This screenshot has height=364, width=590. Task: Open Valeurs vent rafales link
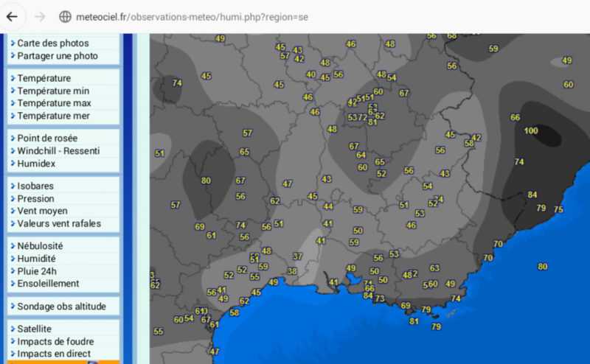pyautogui.click(x=59, y=223)
